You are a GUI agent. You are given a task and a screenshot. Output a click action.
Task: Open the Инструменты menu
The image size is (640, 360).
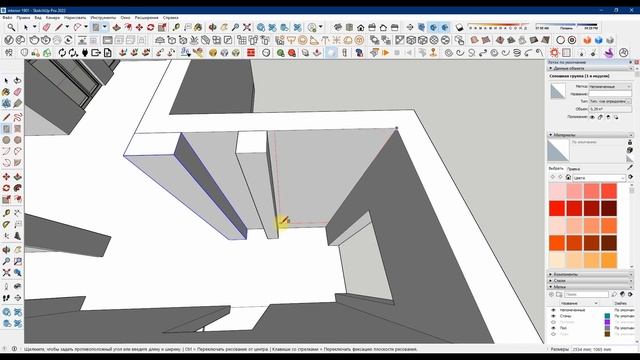click(x=103, y=18)
